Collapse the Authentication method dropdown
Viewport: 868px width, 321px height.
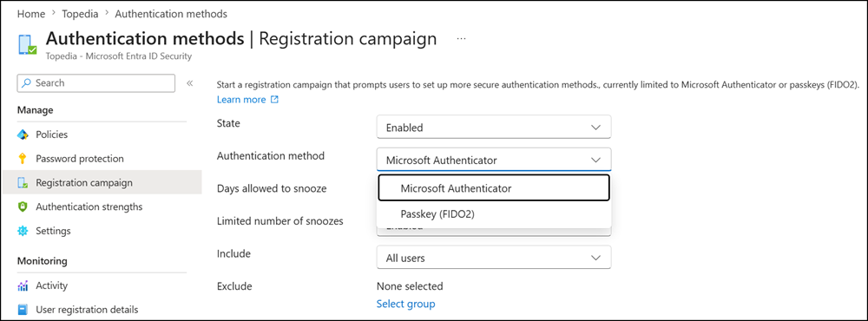[494, 160]
